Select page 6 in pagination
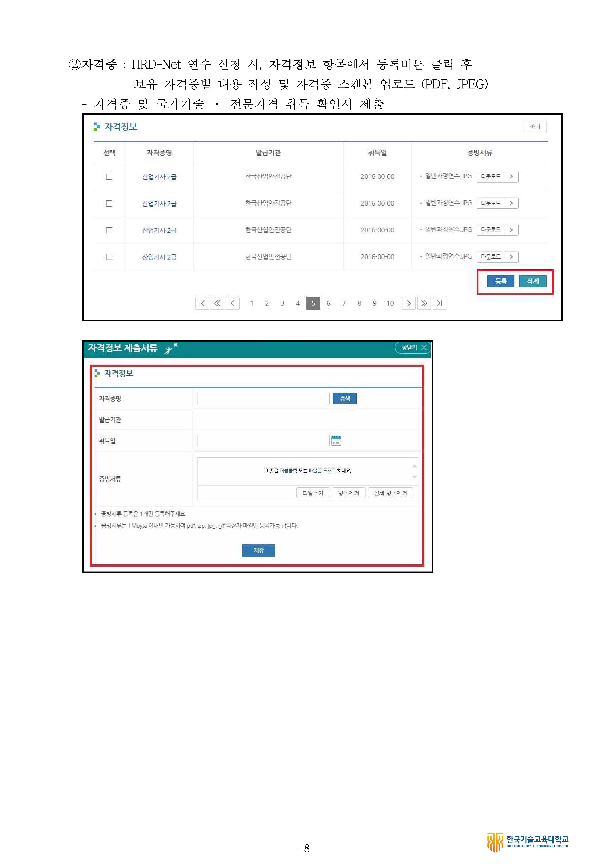The width and height of the screenshot is (614, 868). pyautogui.click(x=329, y=303)
